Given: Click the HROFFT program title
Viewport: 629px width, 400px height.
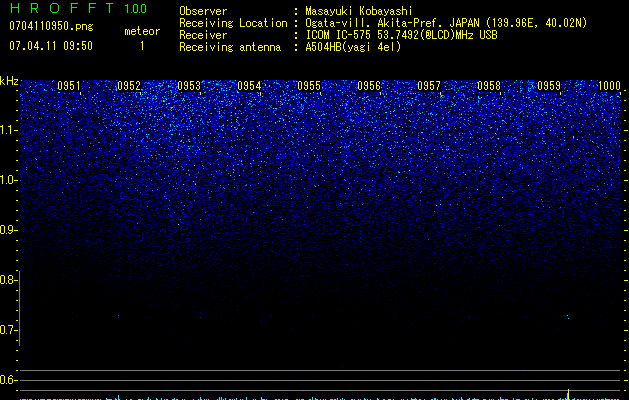Looking at the screenshot, I should pyautogui.click(x=62, y=8).
